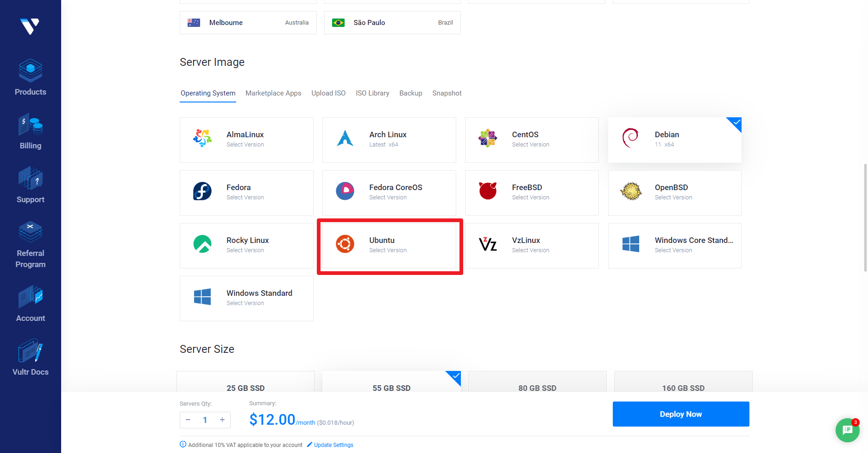Screen dimensions: 868x453
Task: Click Arch Linux Latest x64 version text
Action: tap(384, 145)
